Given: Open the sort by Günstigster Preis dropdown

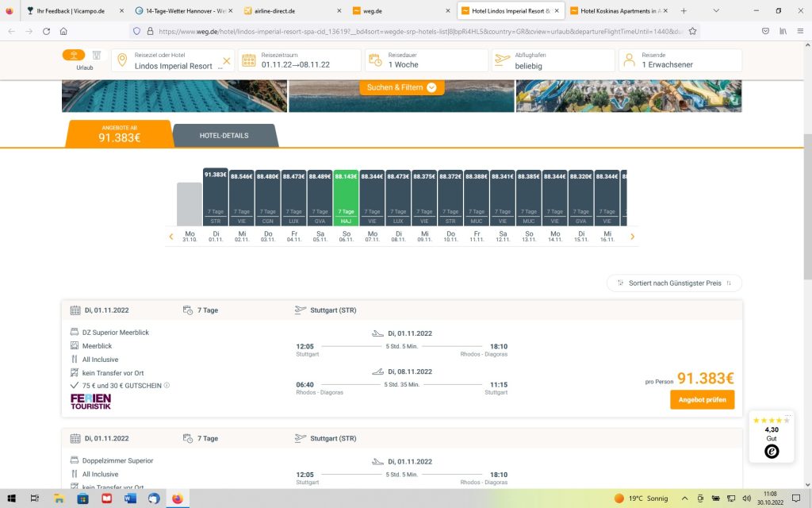Looking at the screenshot, I should (674, 283).
